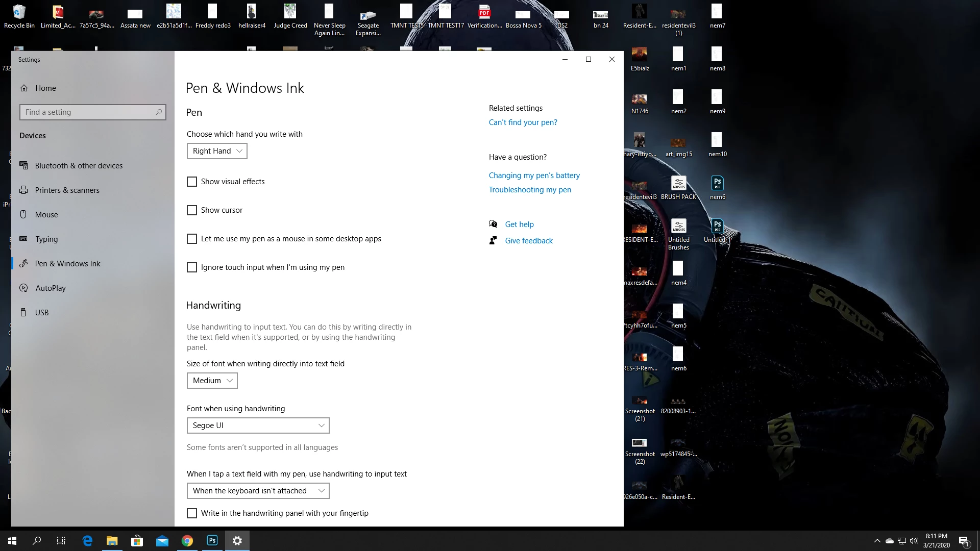The image size is (980, 551).
Task: Open Can't find your pen link
Action: click(x=523, y=122)
